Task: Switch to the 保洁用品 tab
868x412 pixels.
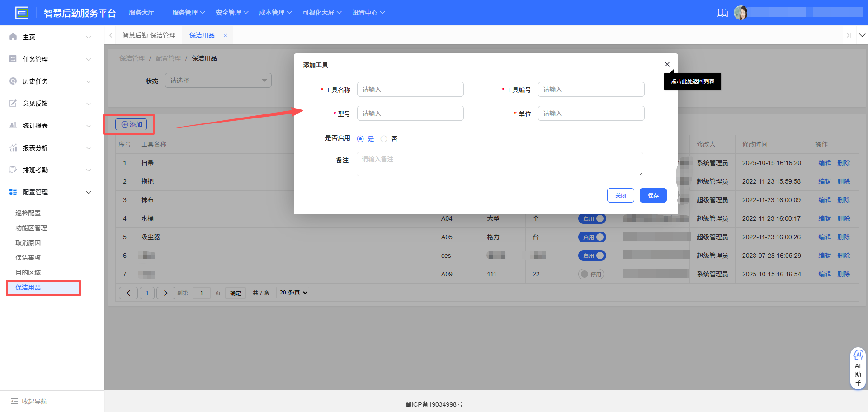Action: 202,35
